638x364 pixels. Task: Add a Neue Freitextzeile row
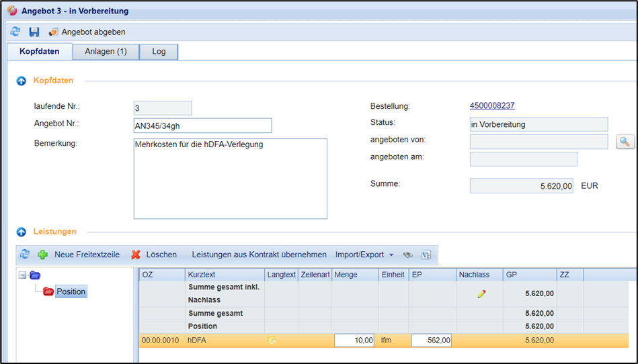click(x=79, y=255)
